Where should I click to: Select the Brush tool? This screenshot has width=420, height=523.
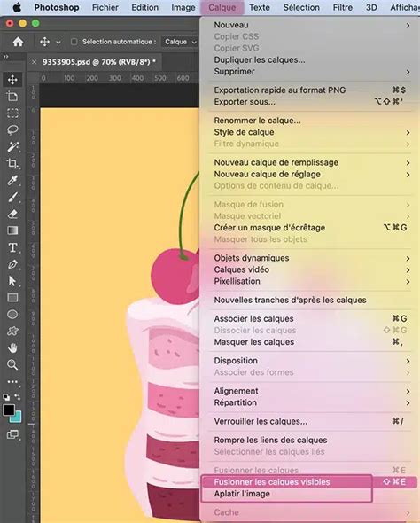click(12, 197)
